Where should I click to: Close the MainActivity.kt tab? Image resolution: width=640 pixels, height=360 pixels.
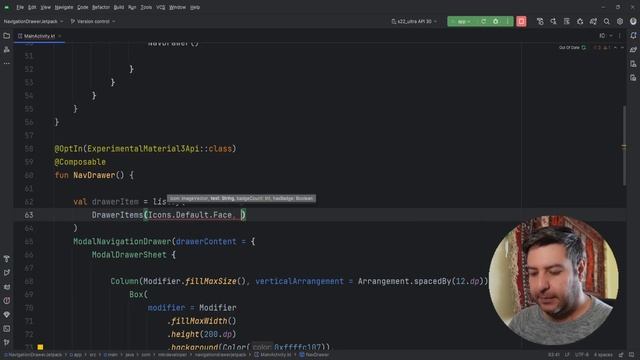click(x=60, y=36)
